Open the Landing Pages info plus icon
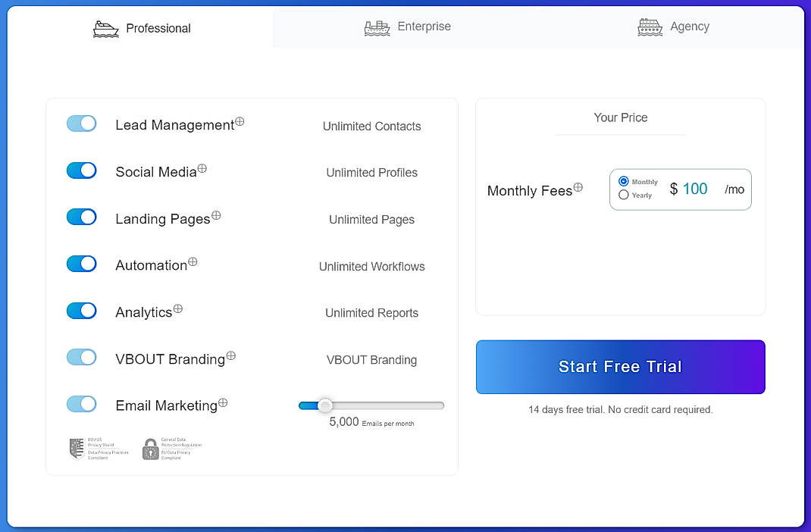The width and height of the screenshot is (811, 532). (216, 215)
